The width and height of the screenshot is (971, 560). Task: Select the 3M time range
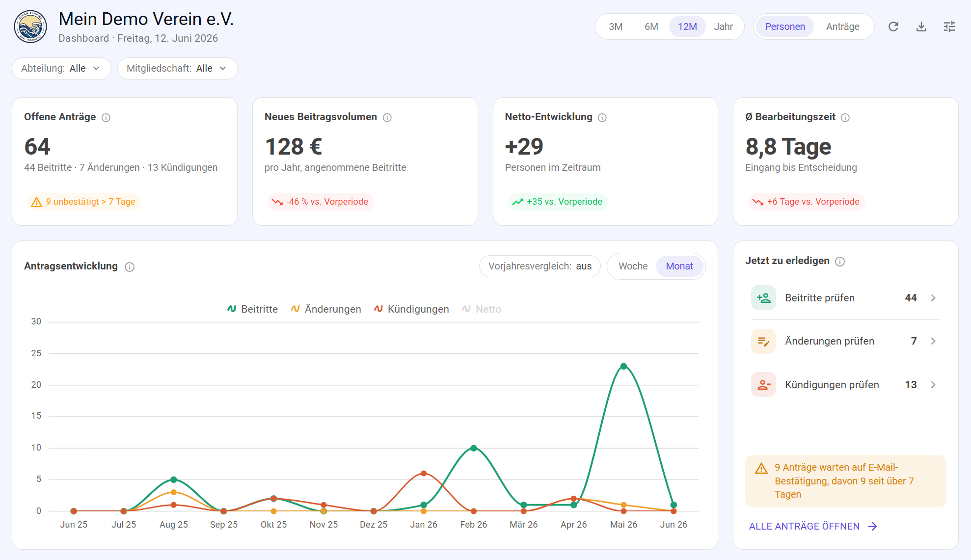(x=616, y=27)
